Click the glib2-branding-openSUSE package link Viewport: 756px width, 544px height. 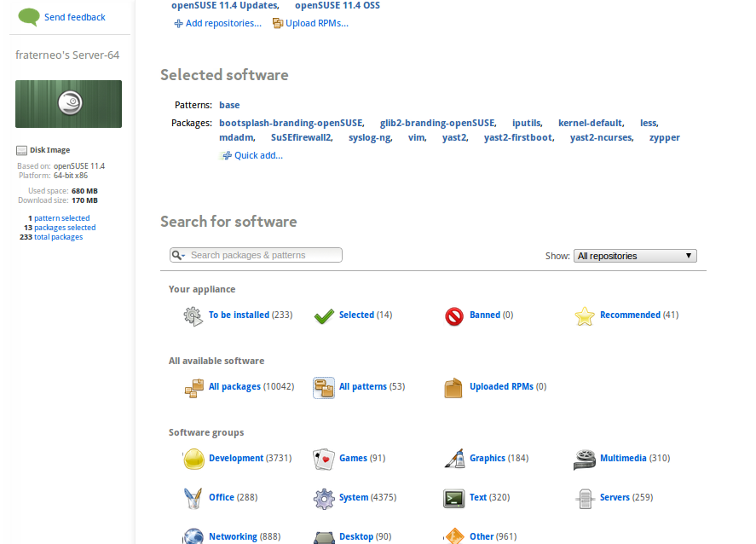pos(438,123)
